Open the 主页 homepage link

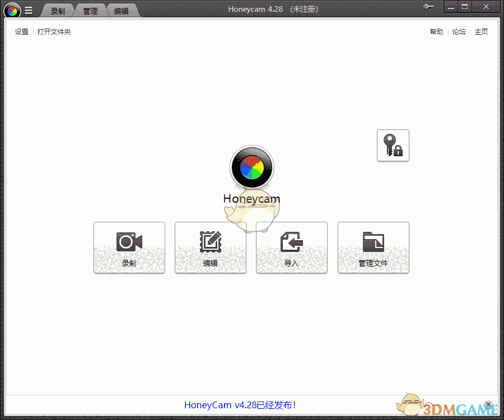(x=481, y=32)
